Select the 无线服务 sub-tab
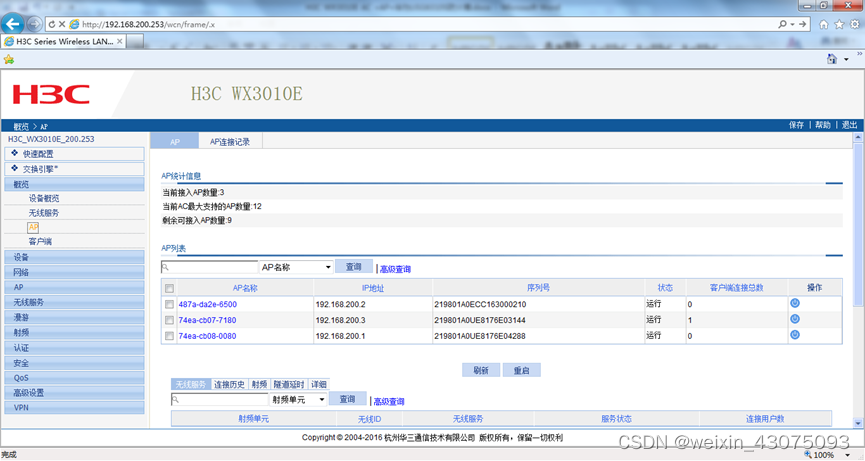 coord(190,384)
